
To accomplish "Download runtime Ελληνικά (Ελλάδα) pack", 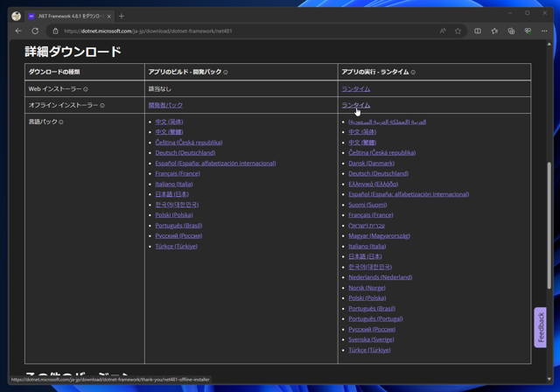I will (x=374, y=184).
